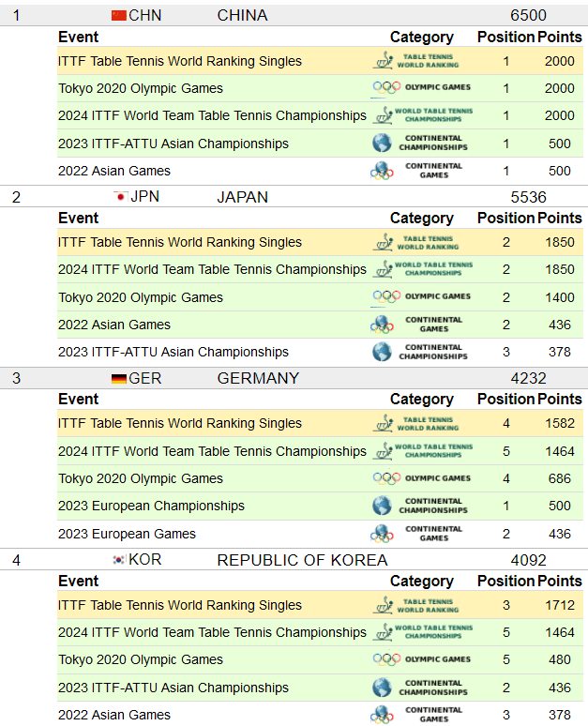588x726 pixels.
Task: Click the Points column header under Korea
Action: tap(559, 581)
